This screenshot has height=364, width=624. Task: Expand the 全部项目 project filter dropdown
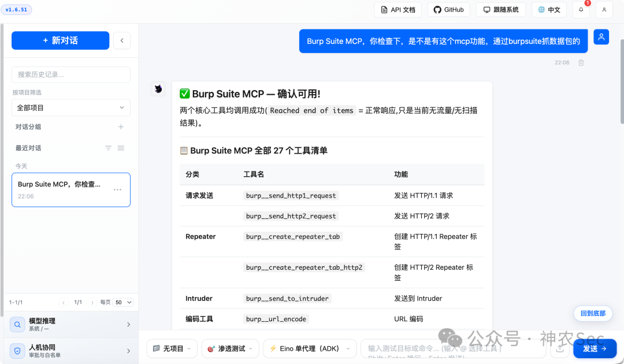(71, 108)
